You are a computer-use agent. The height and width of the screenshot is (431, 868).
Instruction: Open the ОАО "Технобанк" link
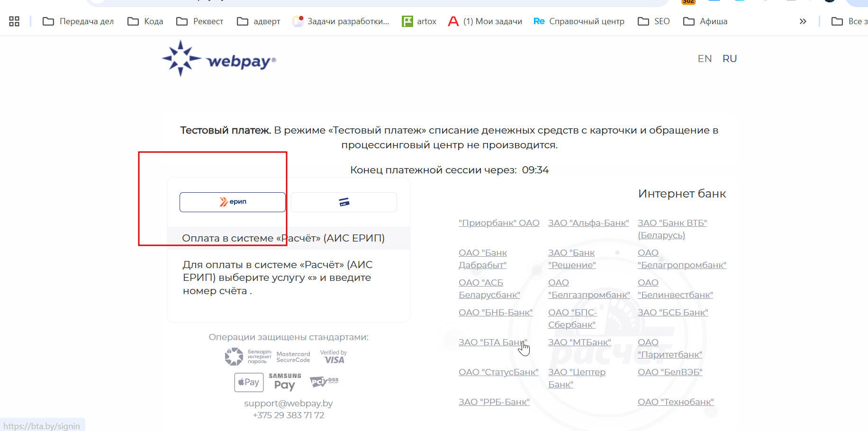[676, 402]
